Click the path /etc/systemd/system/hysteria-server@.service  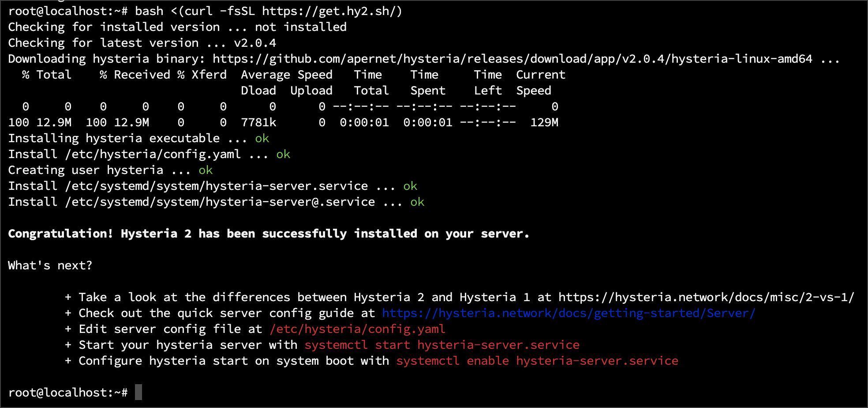(x=220, y=202)
